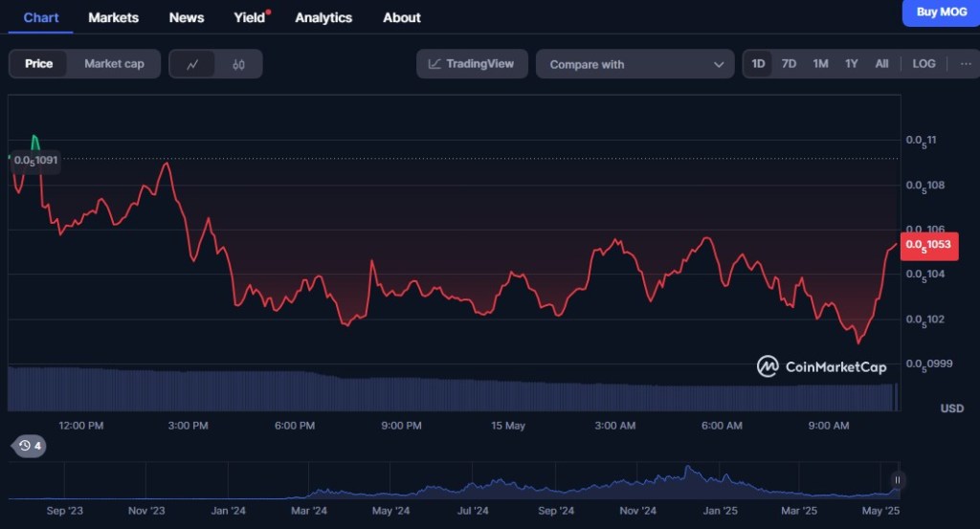Switch to line chart view icon
980x529 pixels.
point(192,64)
